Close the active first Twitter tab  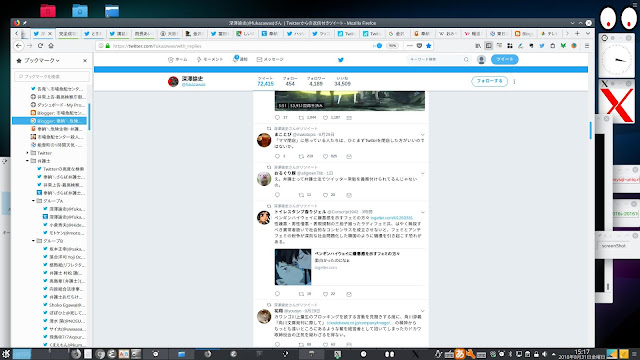point(50,33)
